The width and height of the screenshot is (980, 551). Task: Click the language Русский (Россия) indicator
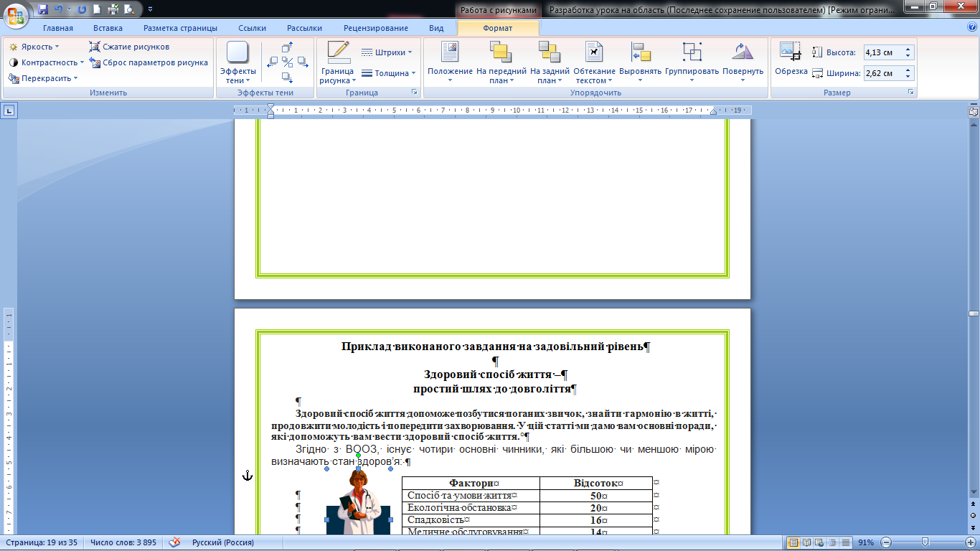222,542
